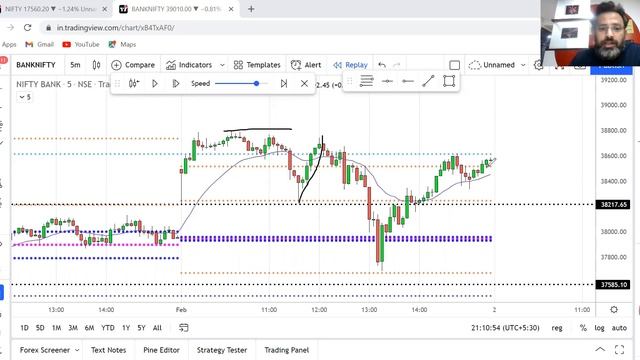The image size is (640, 360).
Task: Collapse the indicator legend showing 5
Action: [x=25, y=97]
